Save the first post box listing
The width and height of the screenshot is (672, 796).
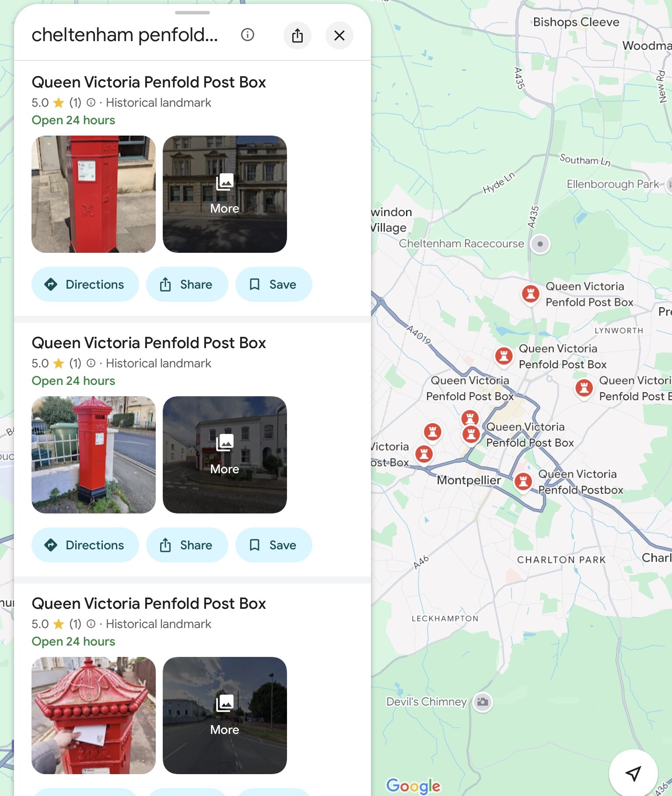[274, 284]
